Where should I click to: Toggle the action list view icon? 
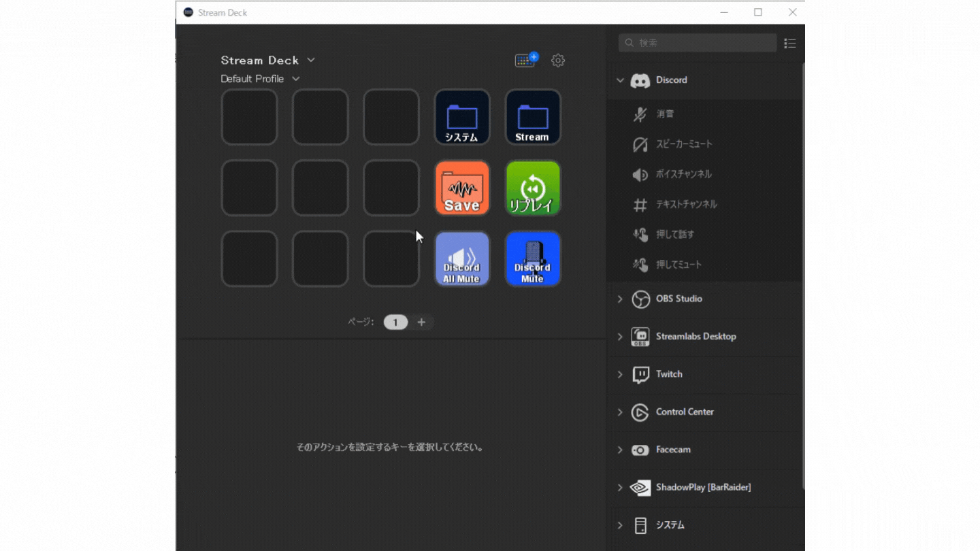(x=790, y=43)
